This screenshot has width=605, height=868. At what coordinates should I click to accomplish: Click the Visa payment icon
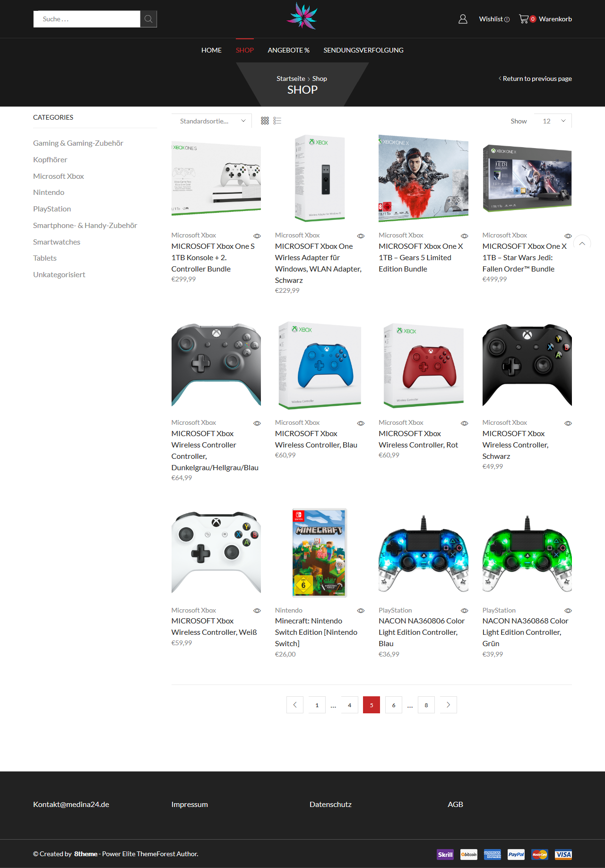tap(563, 854)
